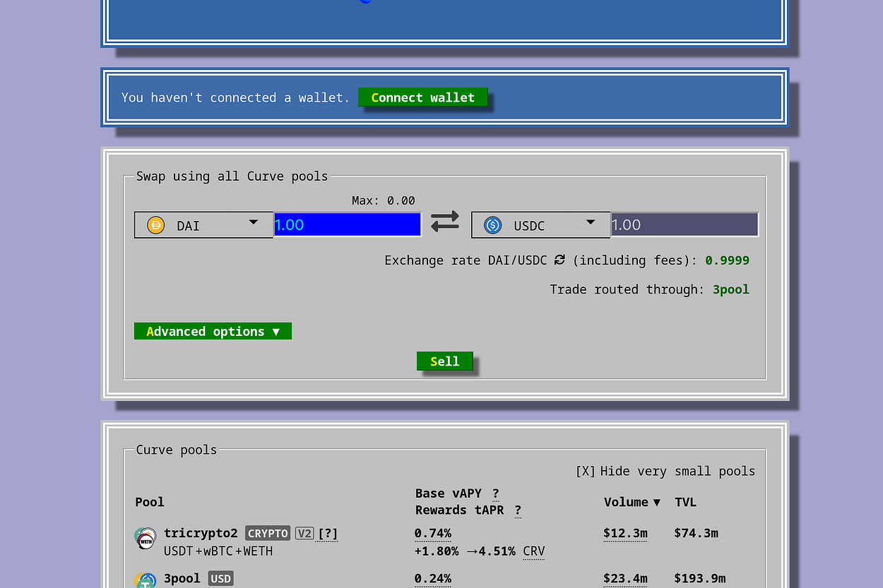The width and height of the screenshot is (883, 588).
Task: Click the DAI coin icon
Action: [155, 225]
